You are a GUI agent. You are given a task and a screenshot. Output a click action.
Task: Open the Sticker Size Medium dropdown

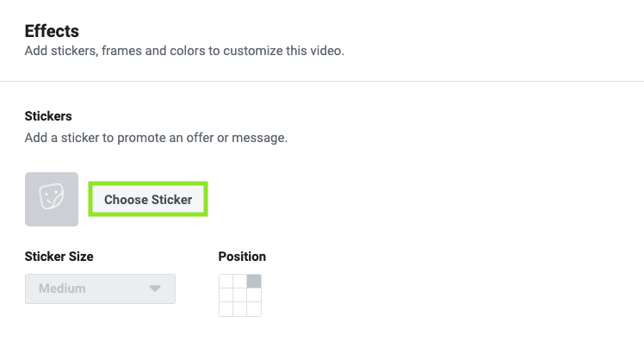click(100, 288)
